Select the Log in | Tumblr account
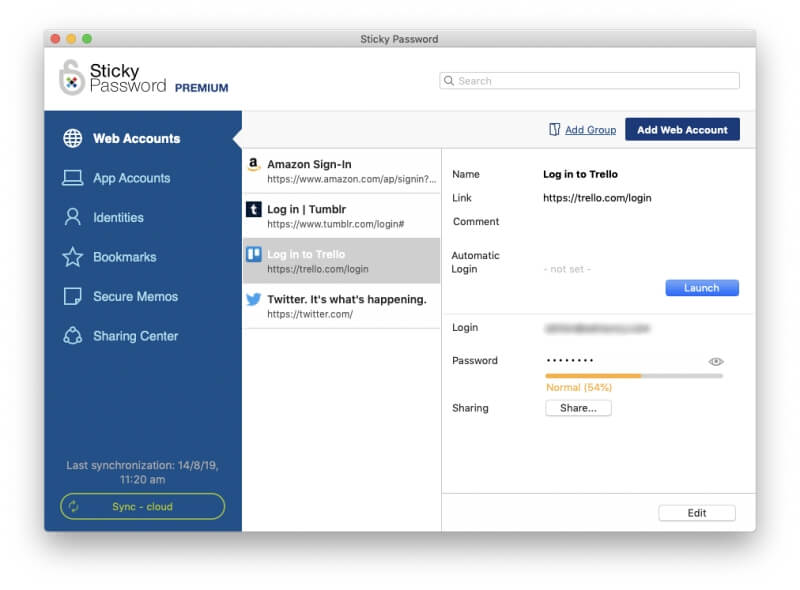The width and height of the screenshot is (800, 590). [x=341, y=216]
